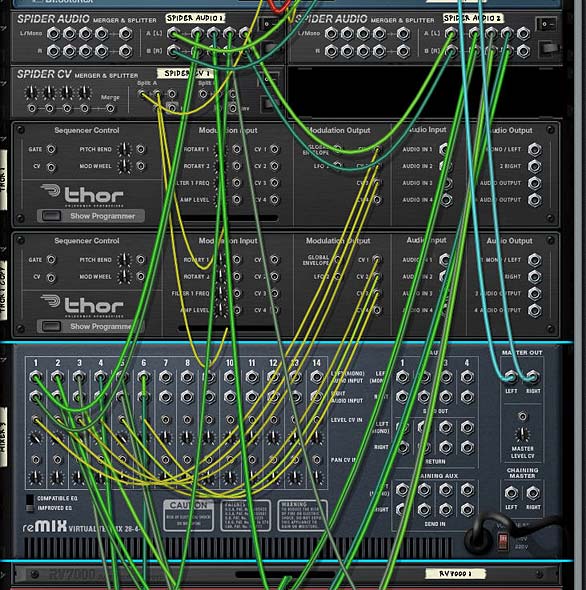Click Chaining Aux Send In 4 left jack
This screenshot has width=586, height=590.
[x=467, y=490]
